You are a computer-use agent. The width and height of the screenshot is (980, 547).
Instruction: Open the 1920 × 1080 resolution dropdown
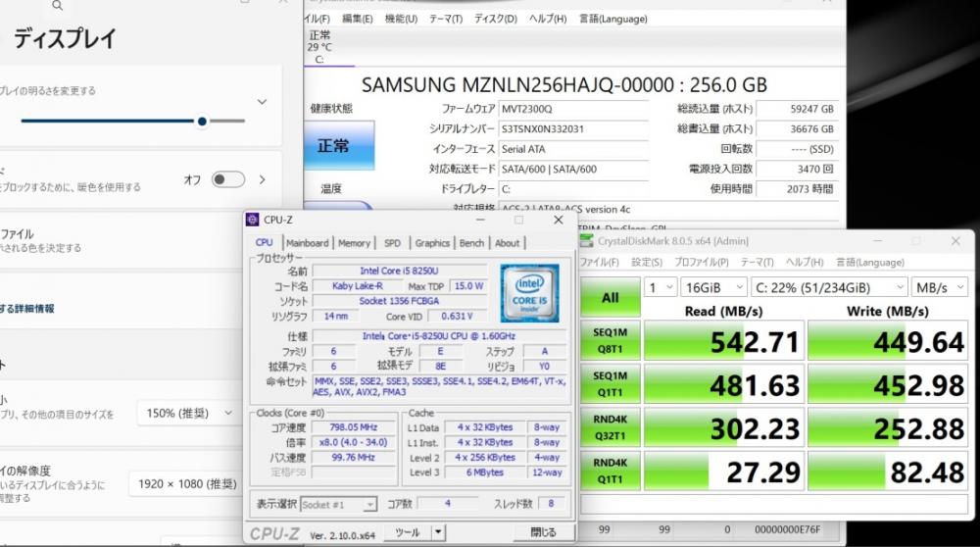click(x=186, y=484)
